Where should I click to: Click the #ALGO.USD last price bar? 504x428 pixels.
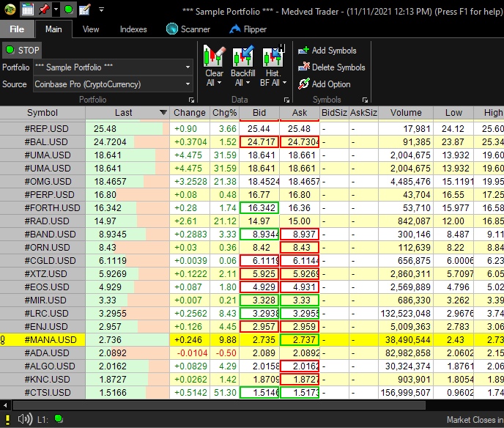coord(127,366)
